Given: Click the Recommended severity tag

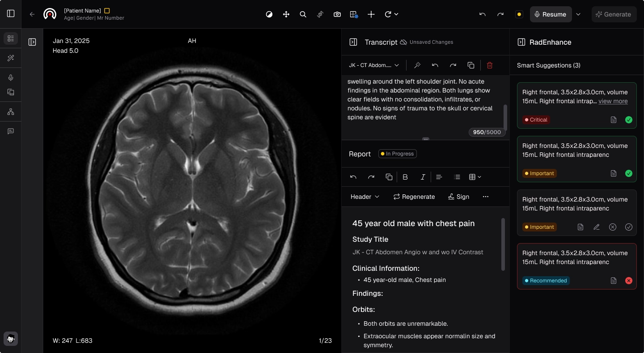Looking at the screenshot, I should 546,281.
